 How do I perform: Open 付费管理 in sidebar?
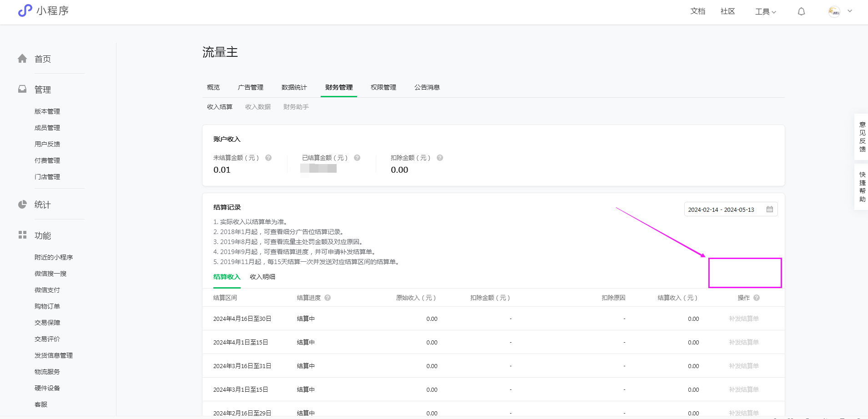pos(47,160)
